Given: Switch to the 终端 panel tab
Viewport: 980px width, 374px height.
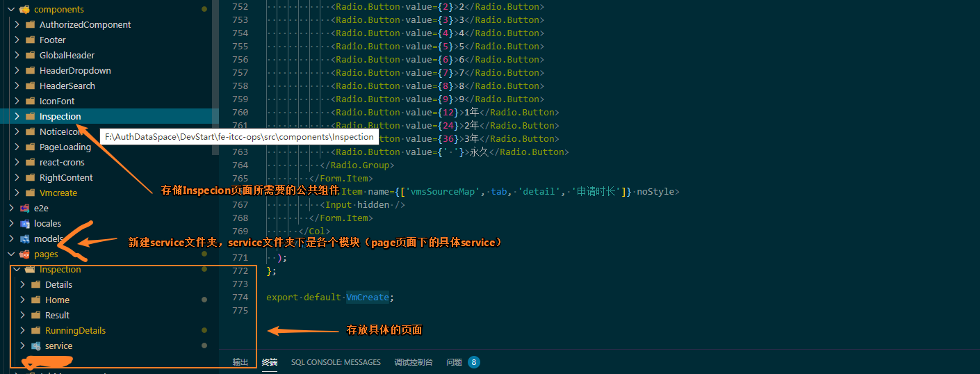Looking at the screenshot, I should tap(270, 362).
